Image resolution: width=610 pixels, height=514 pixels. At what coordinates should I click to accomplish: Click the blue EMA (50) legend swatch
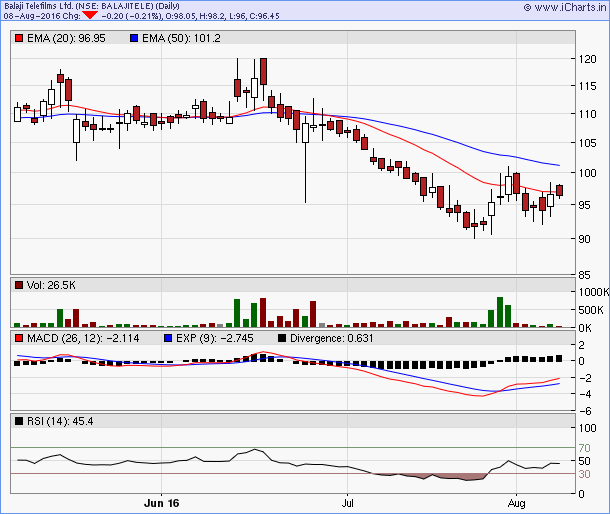click(134, 38)
